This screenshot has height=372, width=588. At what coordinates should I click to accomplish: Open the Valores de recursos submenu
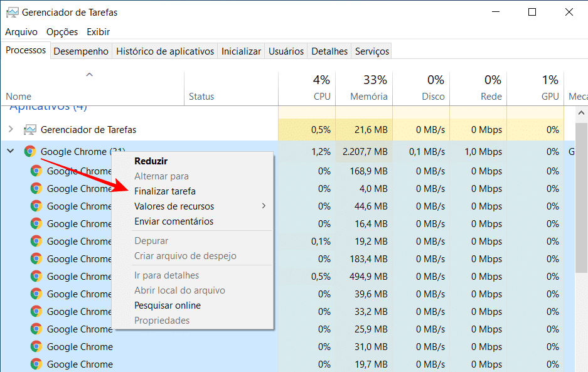coord(176,206)
